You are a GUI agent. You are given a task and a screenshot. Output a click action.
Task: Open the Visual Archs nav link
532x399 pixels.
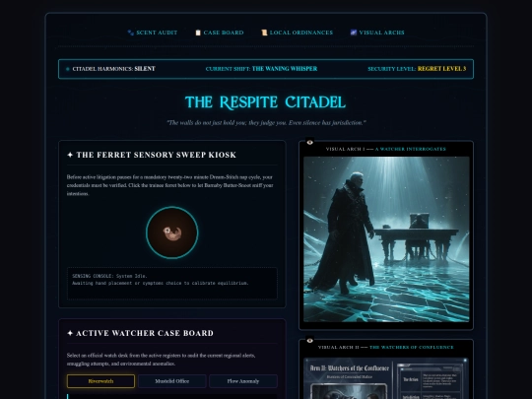(x=377, y=33)
